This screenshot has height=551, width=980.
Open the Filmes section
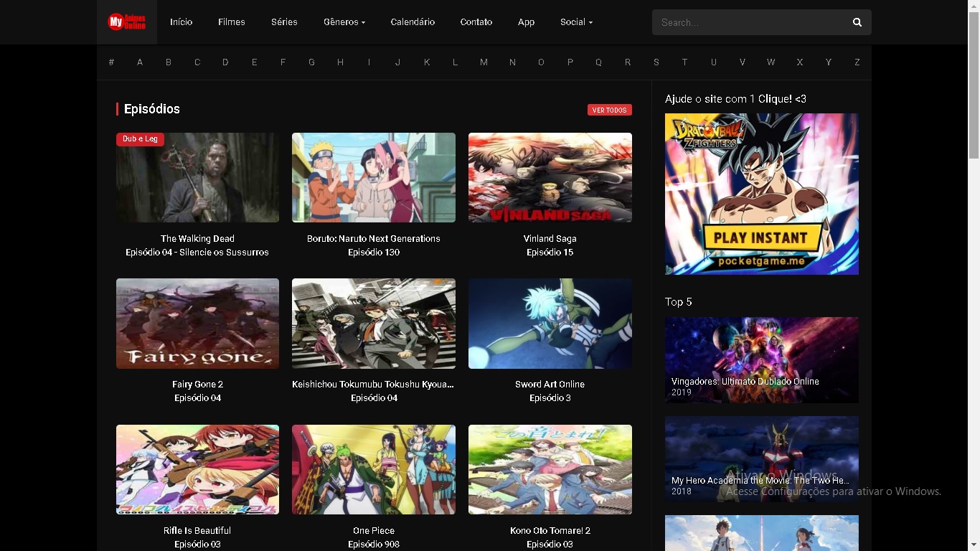[232, 22]
